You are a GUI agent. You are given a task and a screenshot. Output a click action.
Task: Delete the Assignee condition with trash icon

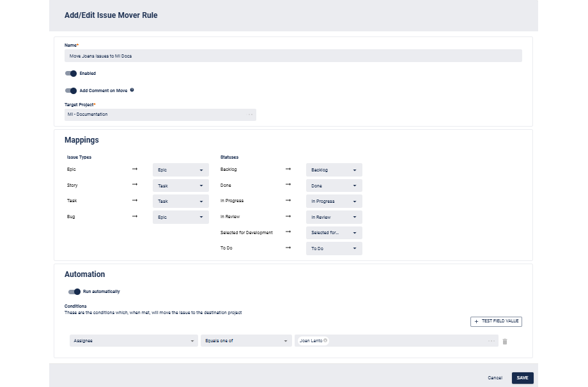click(505, 341)
